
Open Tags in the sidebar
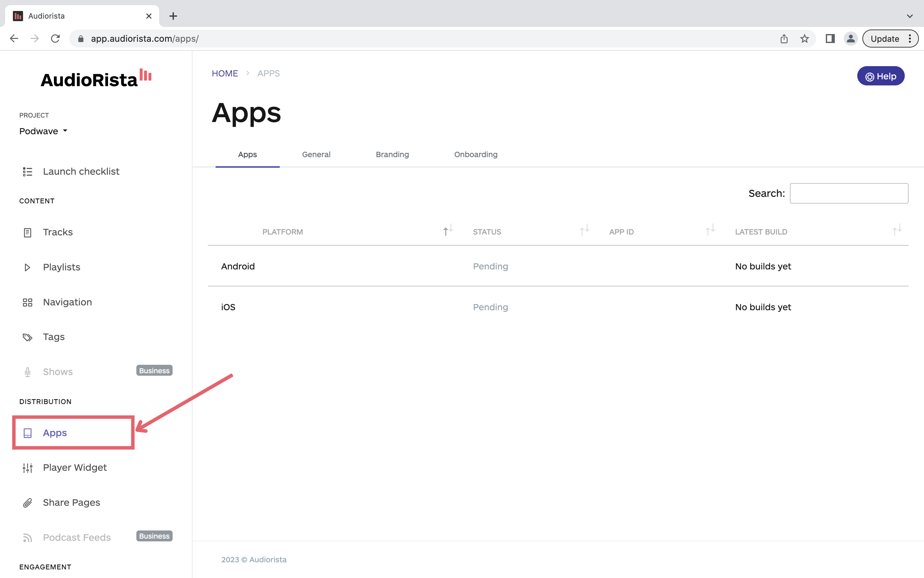(54, 337)
